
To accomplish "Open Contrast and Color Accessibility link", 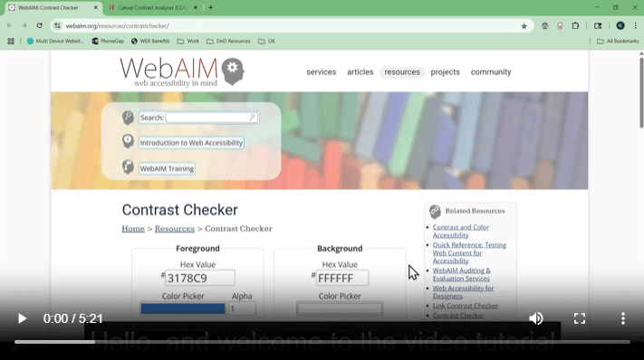I will (461, 231).
